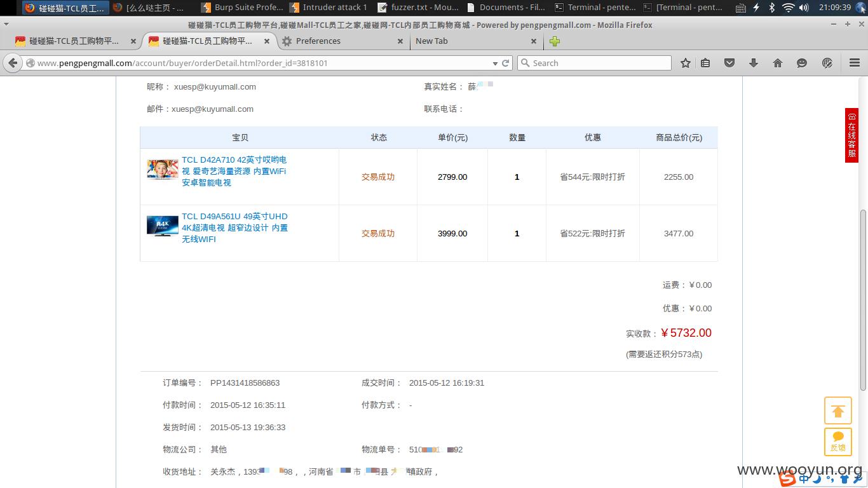Switch to the New Tab tab
The image size is (868, 488).
[477, 41]
